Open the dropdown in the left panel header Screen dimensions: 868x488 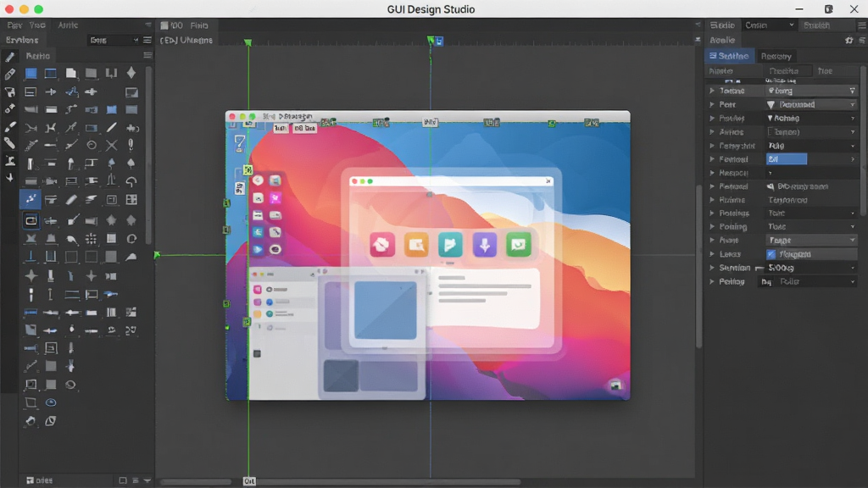114,41
